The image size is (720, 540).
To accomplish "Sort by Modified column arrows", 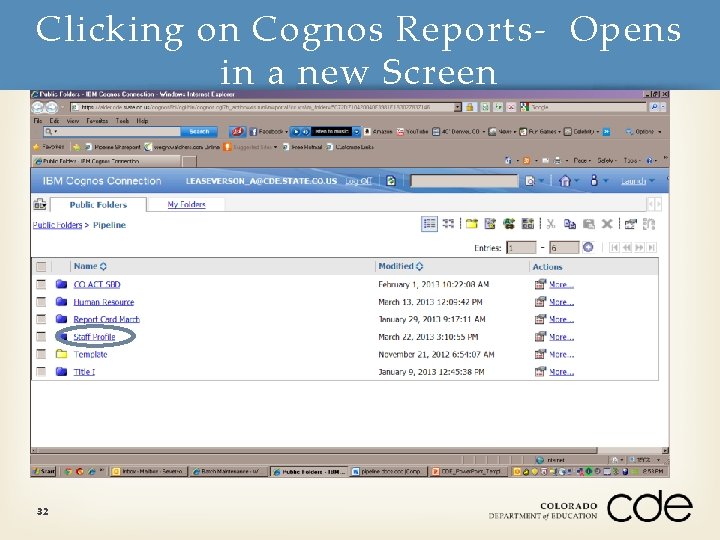I will coord(419,266).
